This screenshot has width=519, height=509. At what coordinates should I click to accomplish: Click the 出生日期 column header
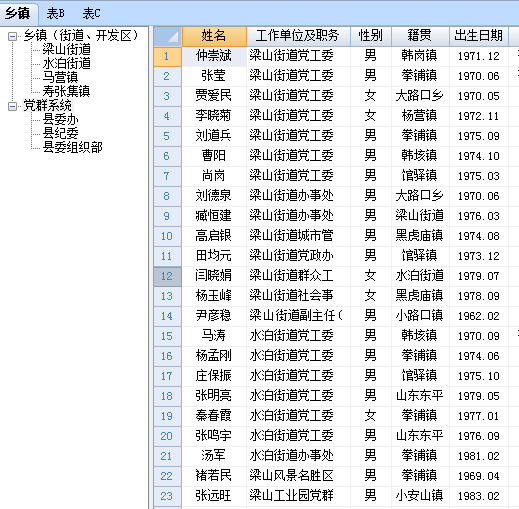(479, 37)
